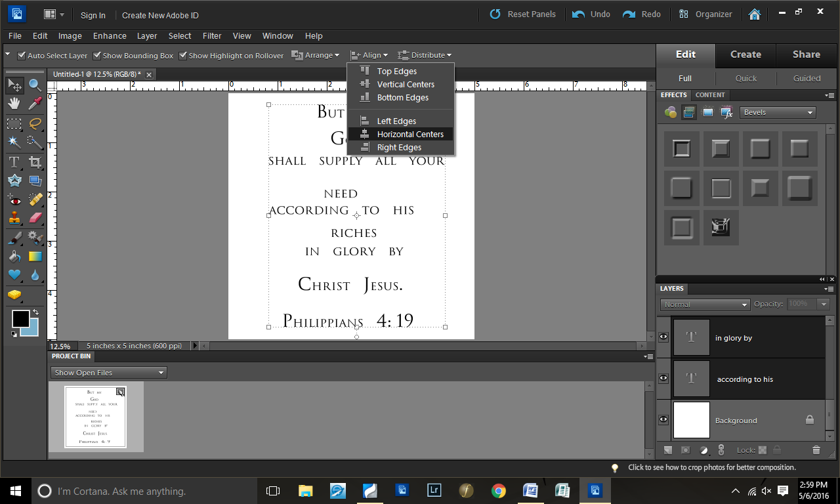Image resolution: width=840 pixels, height=504 pixels.
Task: Pick the Magic Wand tool
Action: pyautogui.click(x=14, y=142)
